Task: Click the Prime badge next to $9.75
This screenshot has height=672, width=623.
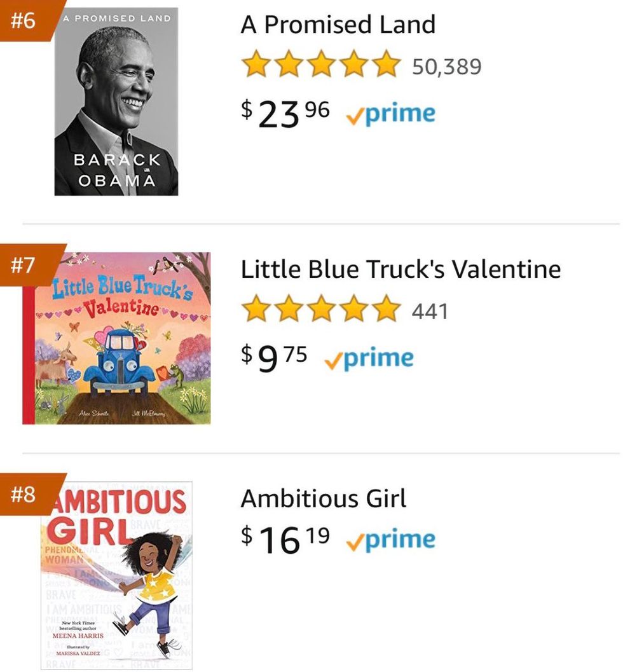Action: pos(369,359)
